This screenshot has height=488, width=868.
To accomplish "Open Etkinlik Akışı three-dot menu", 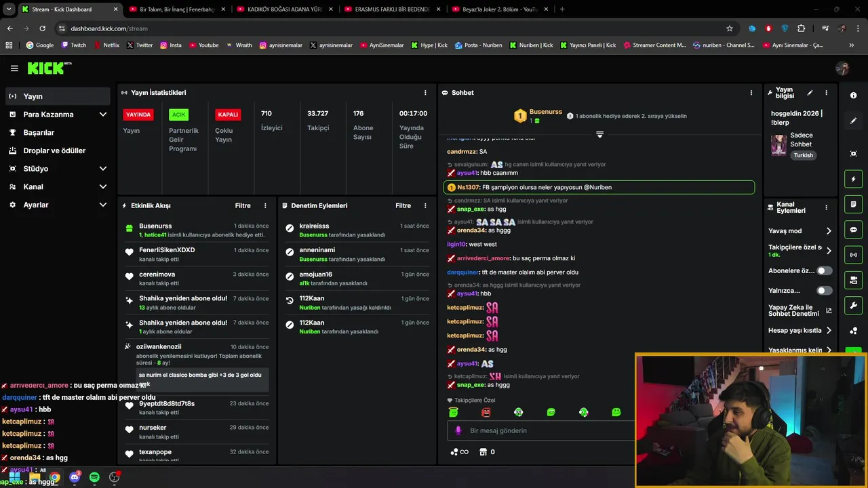I will point(265,205).
